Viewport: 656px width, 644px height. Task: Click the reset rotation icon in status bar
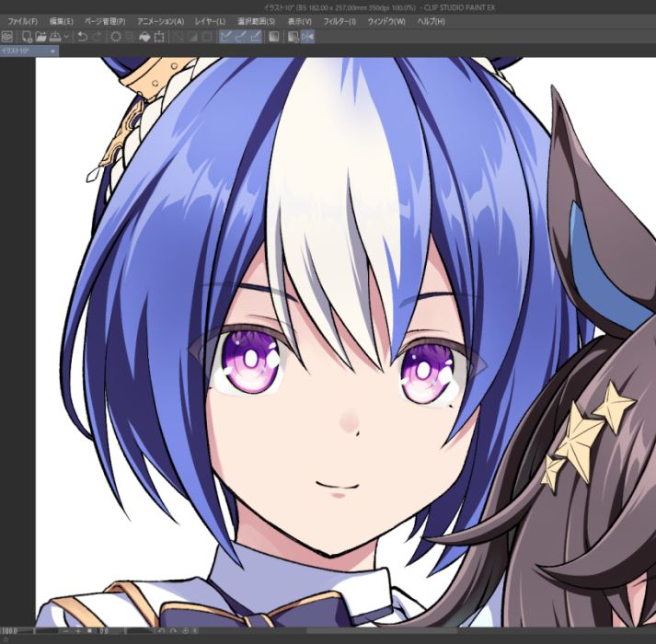coord(185,631)
